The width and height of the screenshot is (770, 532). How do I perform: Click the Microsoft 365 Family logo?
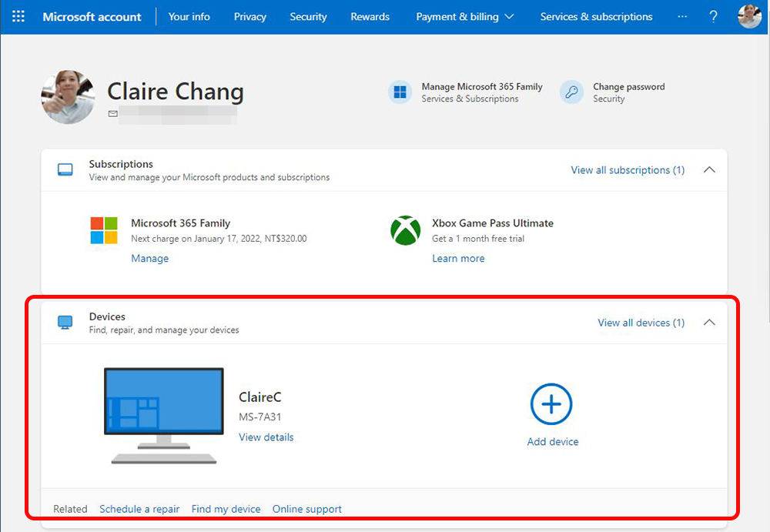[x=104, y=231]
